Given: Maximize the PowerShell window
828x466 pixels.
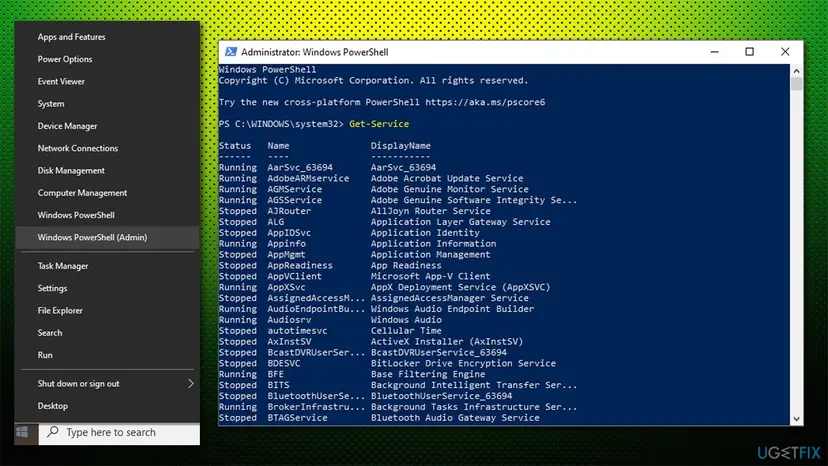Looking at the screenshot, I should coord(749,52).
